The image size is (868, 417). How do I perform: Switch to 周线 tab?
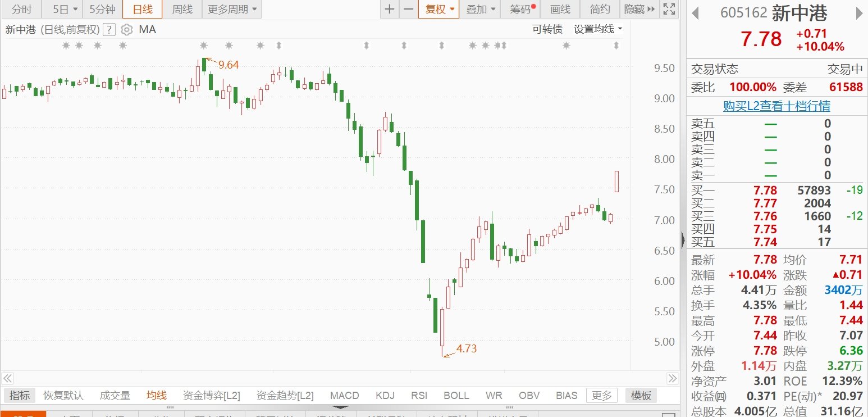point(182,9)
